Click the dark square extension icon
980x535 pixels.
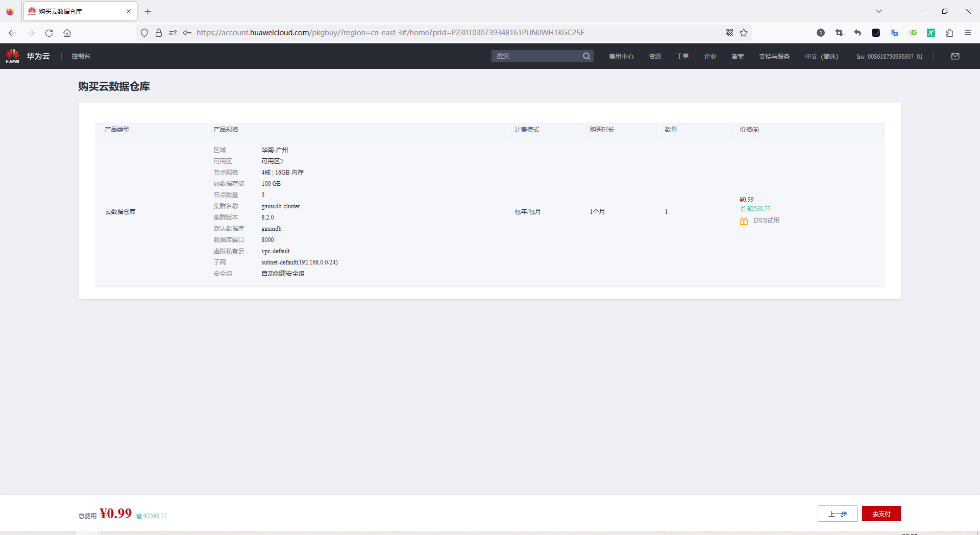coord(876,33)
